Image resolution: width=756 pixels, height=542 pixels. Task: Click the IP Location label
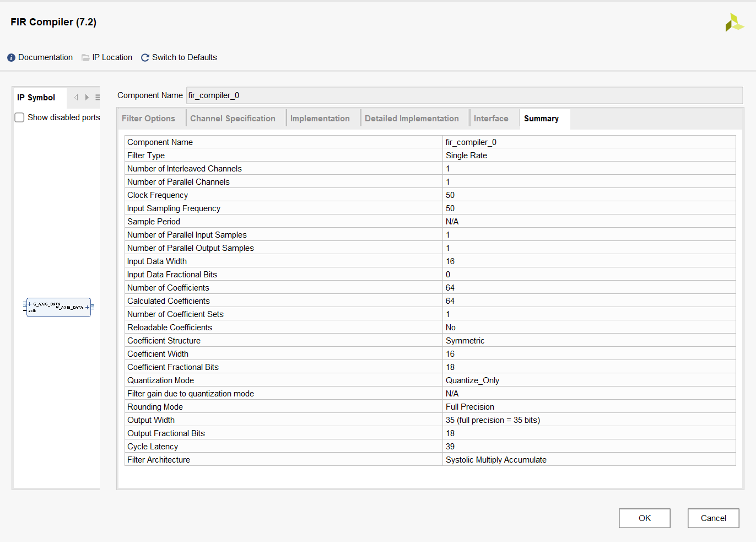[112, 57]
